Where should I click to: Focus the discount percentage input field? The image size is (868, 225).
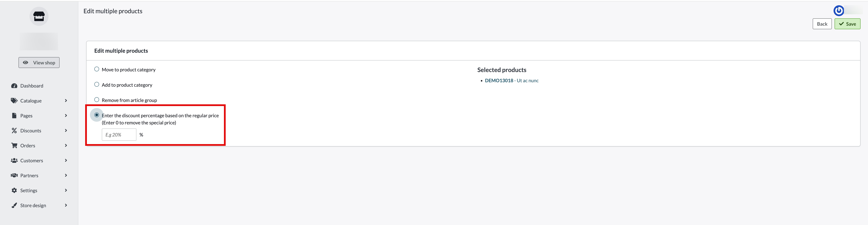(119, 135)
